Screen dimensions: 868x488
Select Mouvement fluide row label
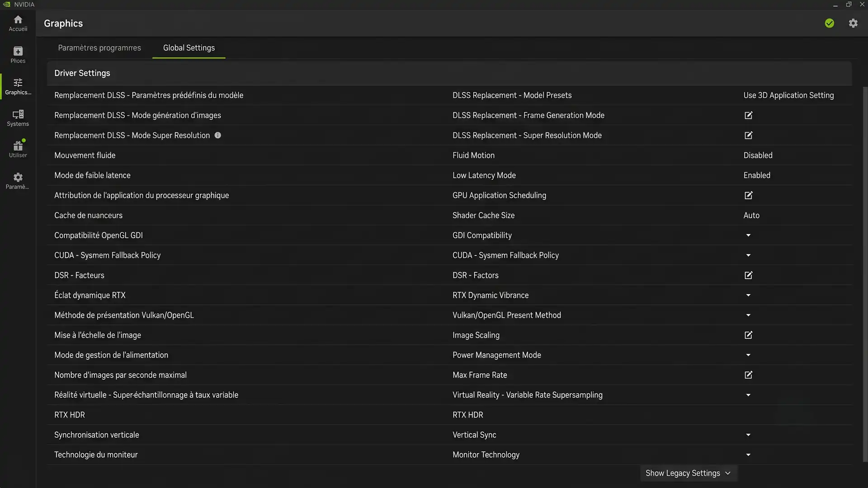[85, 155]
